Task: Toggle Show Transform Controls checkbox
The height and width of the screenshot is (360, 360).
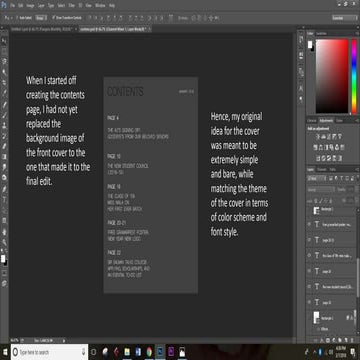Action: pyautogui.click(x=53, y=18)
